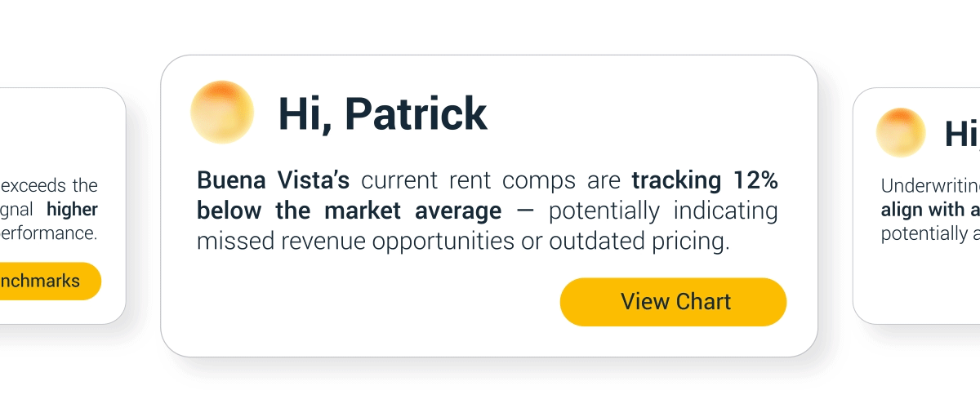Screen dimensions: 980x408
Task: Click the bold text tracking 12%
Action: pyautogui.click(x=704, y=180)
